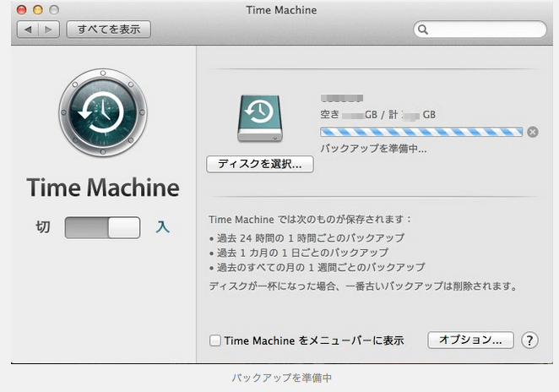This screenshot has height=392, width=559.
Task: Click the large Time Machine title under the clock
Action: tap(103, 188)
